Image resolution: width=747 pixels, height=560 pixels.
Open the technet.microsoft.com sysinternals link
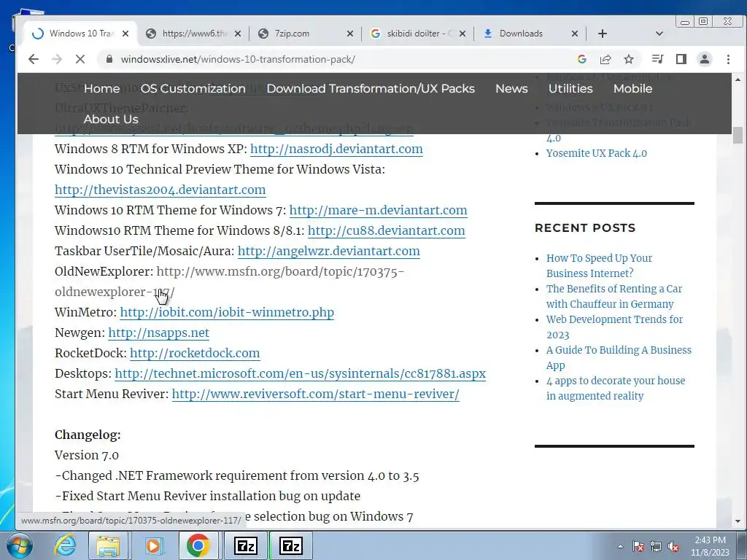(x=300, y=374)
